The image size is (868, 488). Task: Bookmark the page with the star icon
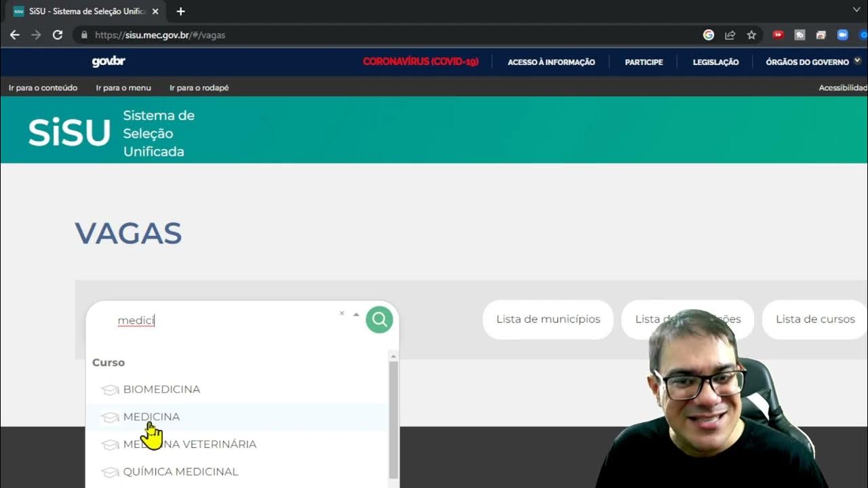(x=751, y=35)
